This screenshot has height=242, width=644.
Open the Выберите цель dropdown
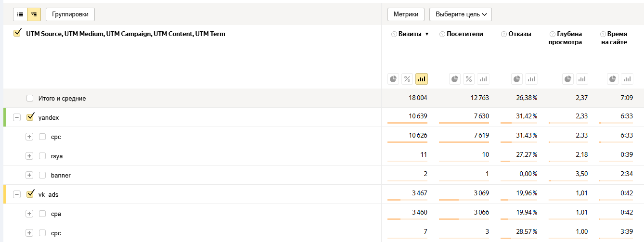pyautogui.click(x=460, y=14)
